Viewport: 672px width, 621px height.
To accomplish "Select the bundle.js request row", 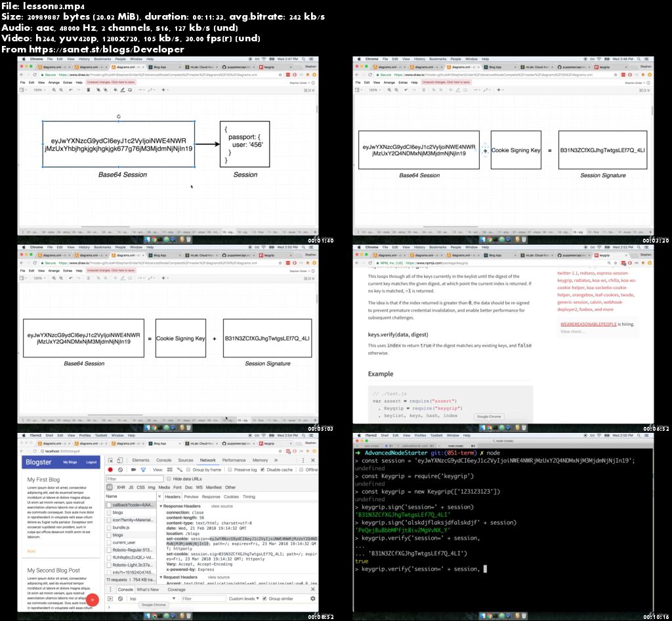I will tap(131, 527).
